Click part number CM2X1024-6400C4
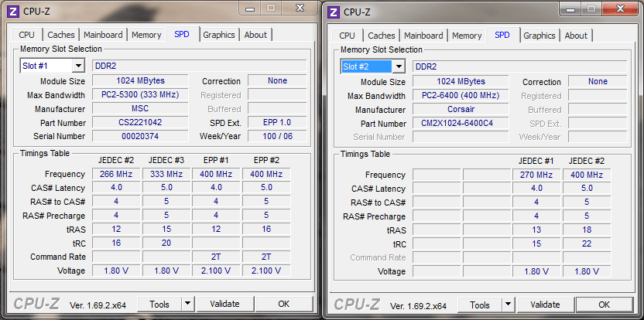 pos(461,123)
